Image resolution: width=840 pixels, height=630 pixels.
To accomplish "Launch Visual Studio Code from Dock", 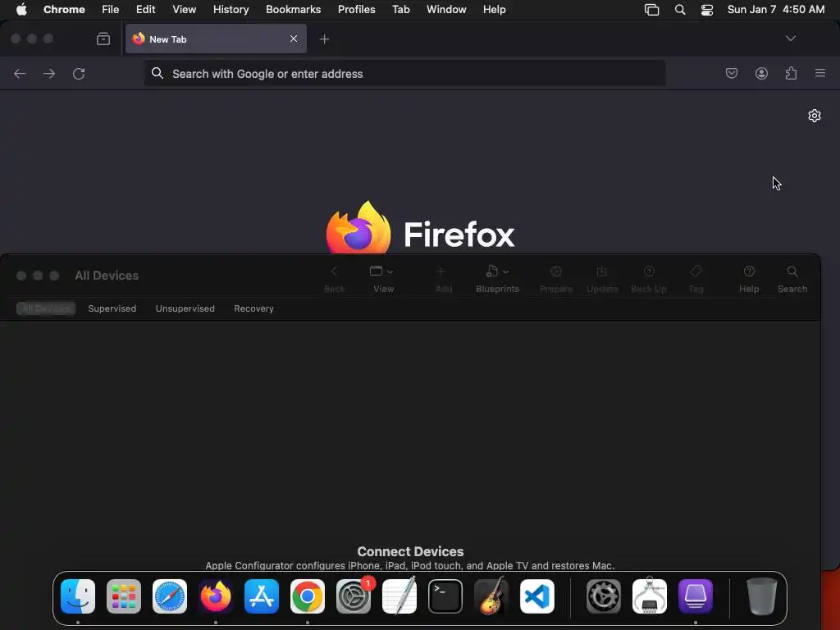I will 537,596.
